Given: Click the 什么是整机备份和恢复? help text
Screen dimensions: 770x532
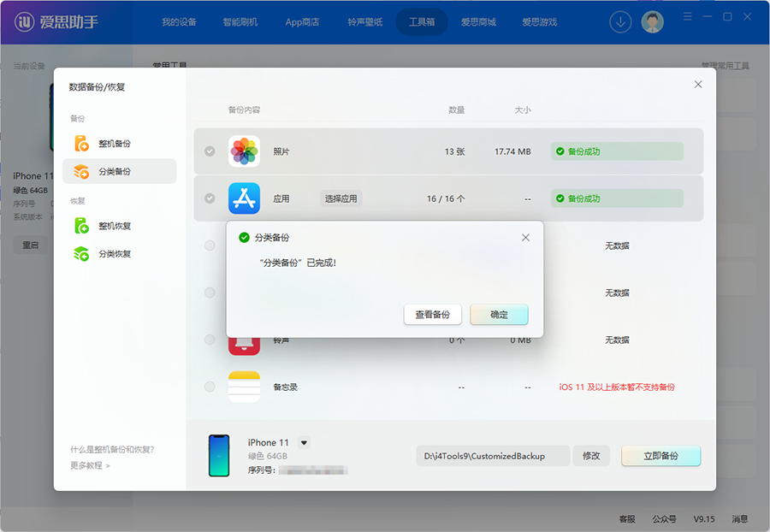Looking at the screenshot, I should (x=112, y=450).
